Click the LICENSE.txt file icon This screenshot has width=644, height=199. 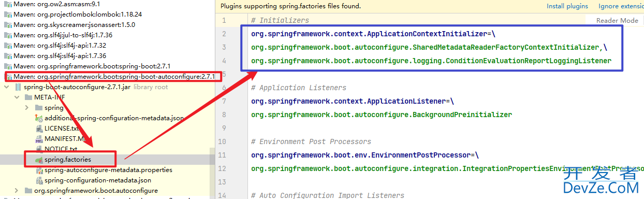click(x=39, y=129)
